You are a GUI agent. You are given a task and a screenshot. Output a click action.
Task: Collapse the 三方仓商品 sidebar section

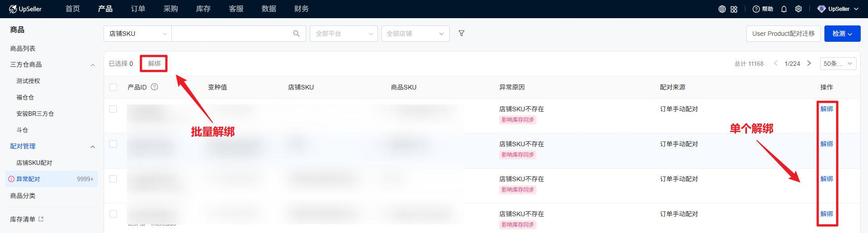coord(93,65)
